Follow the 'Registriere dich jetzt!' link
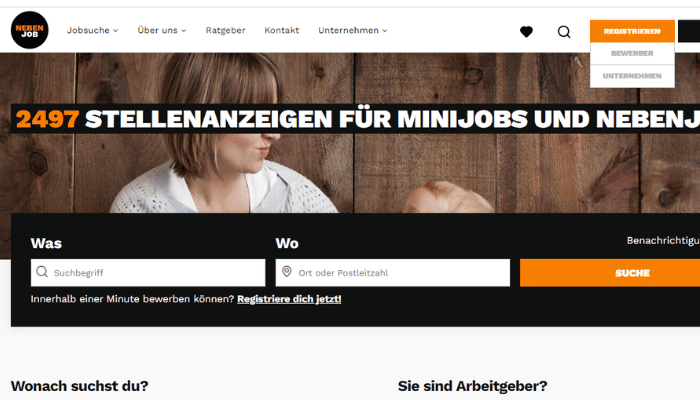 point(289,299)
